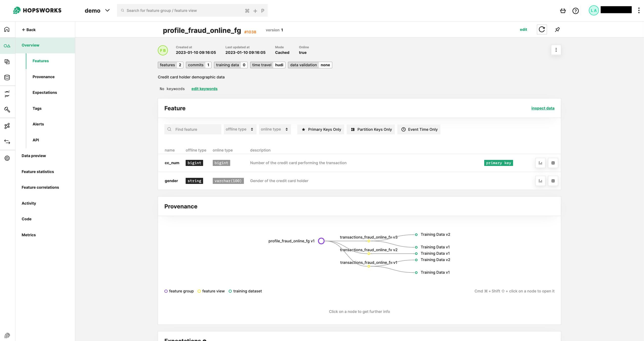Click the three-dot menu button
Image resolution: width=644 pixels, height=341 pixels.
coord(556,50)
